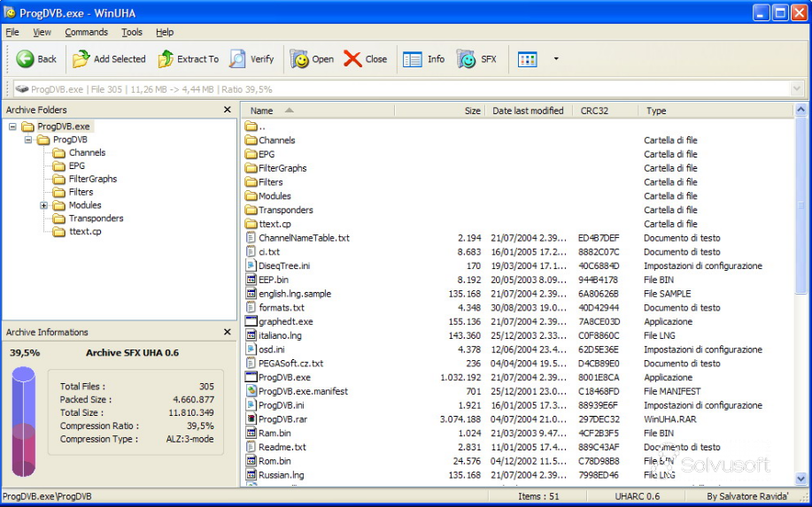Select ci.txt file icon
Viewport: 812px width, 507px height.
click(x=251, y=252)
